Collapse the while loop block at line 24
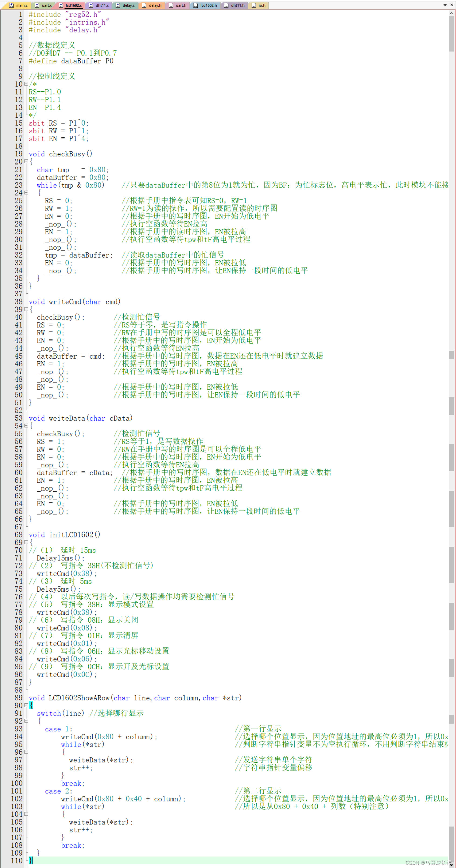The width and height of the screenshot is (456, 868). pyautogui.click(x=26, y=192)
